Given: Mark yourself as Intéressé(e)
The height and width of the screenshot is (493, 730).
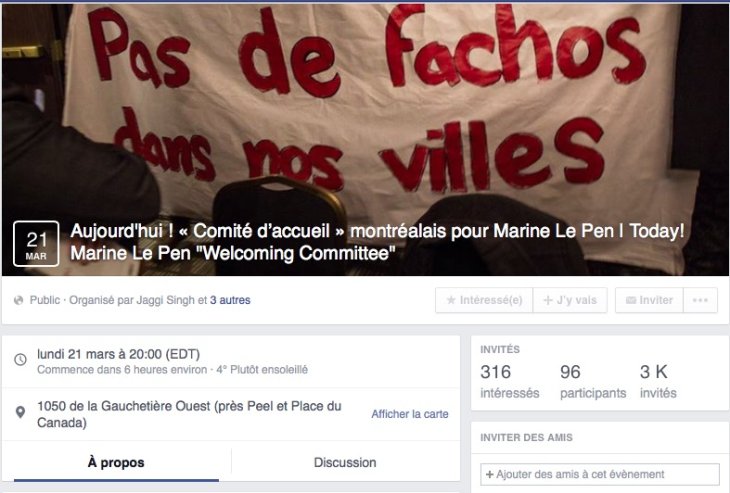Looking at the screenshot, I should click(484, 300).
